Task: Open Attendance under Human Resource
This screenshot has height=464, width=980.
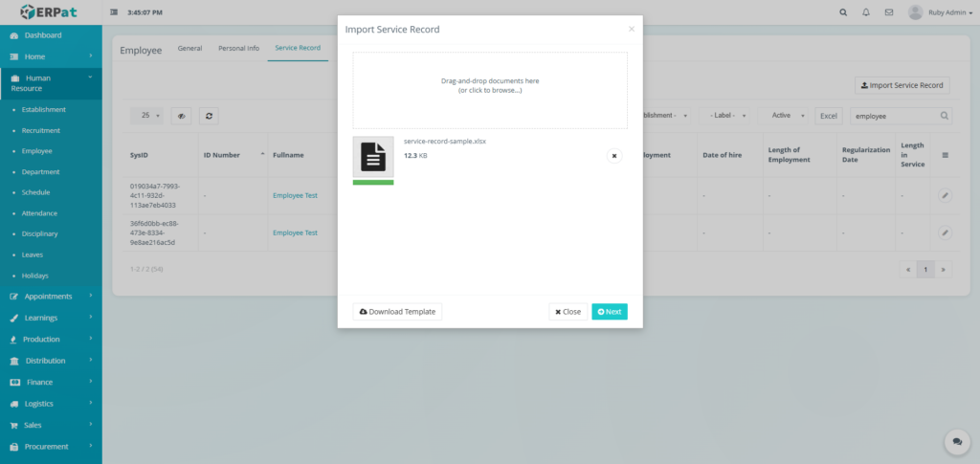Action: click(x=39, y=213)
